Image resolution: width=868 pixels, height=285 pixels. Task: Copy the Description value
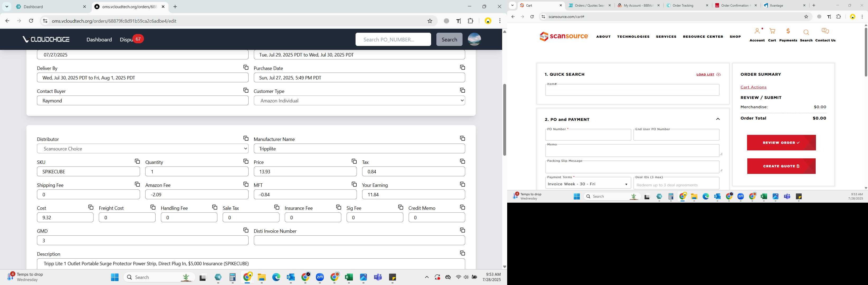click(462, 253)
